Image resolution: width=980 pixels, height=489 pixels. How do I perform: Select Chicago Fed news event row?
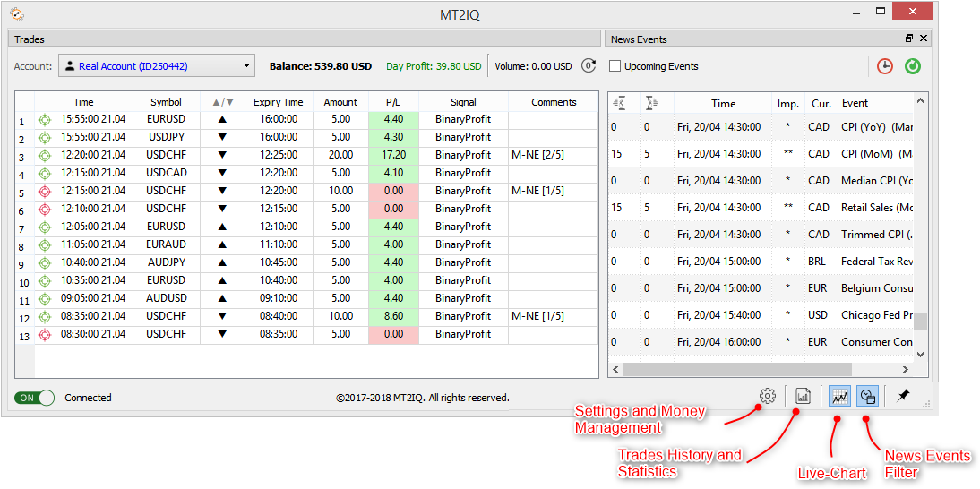(761, 314)
